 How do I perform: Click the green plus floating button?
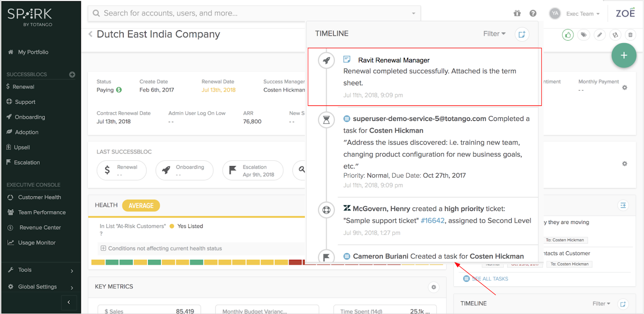624,55
